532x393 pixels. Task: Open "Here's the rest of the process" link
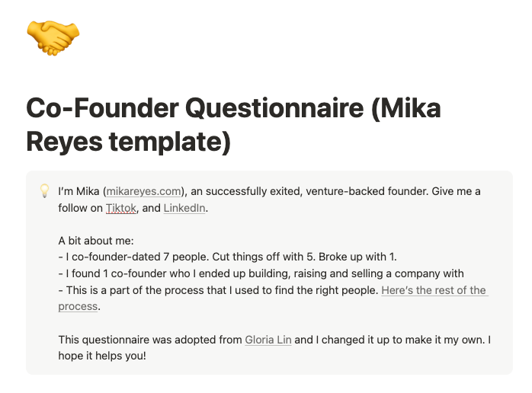coord(434,290)
